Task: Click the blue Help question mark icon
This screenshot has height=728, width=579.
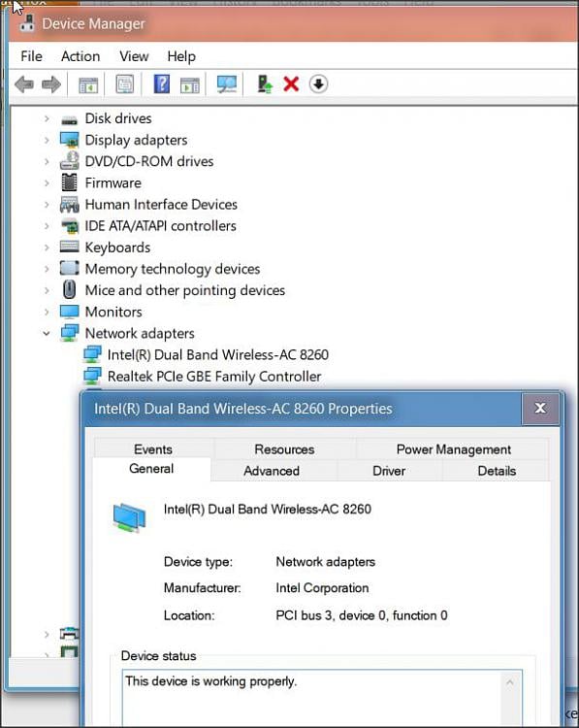Action: pyautogui.click(x=161, y=84)
